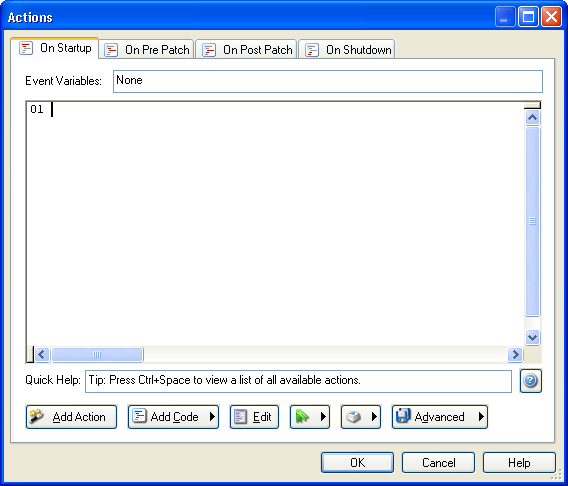Click the horizontal scrollbar thumb
Viewport: 568px width, 486px height.
(x=97, y=354)
